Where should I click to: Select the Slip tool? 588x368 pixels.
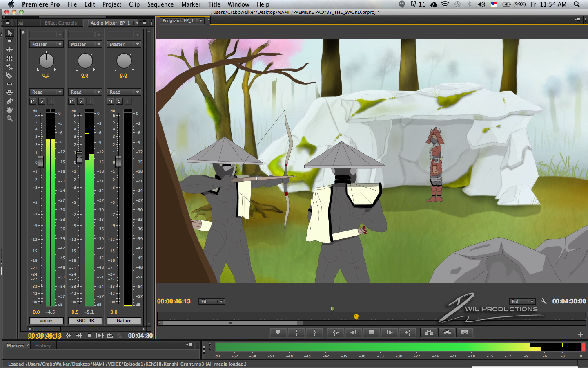click(x=9, y=84)
